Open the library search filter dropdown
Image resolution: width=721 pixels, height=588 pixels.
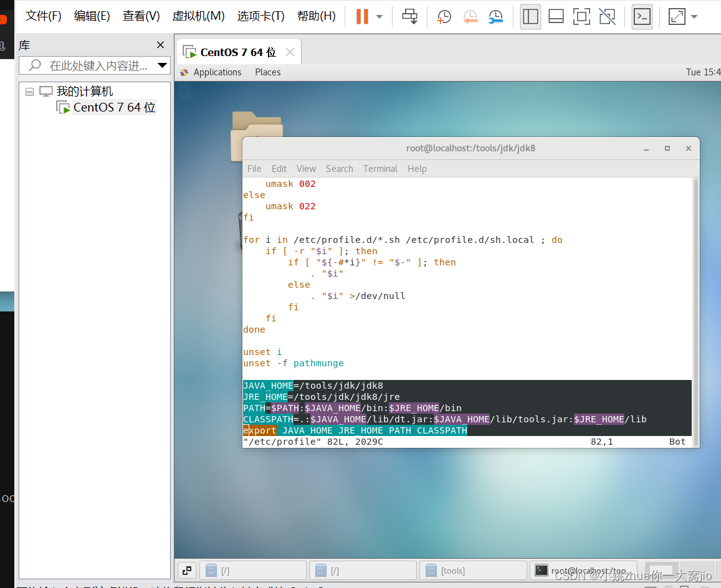coord(162,65)
